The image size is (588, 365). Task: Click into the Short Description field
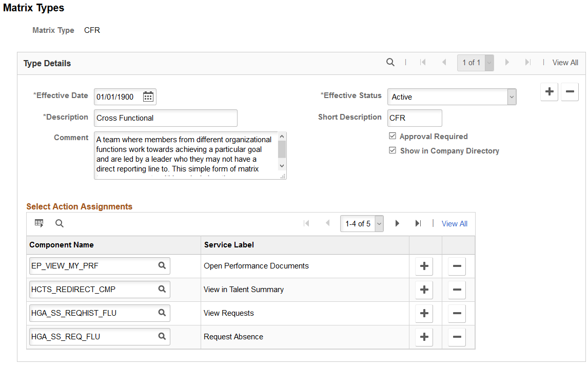coord(415,118)
